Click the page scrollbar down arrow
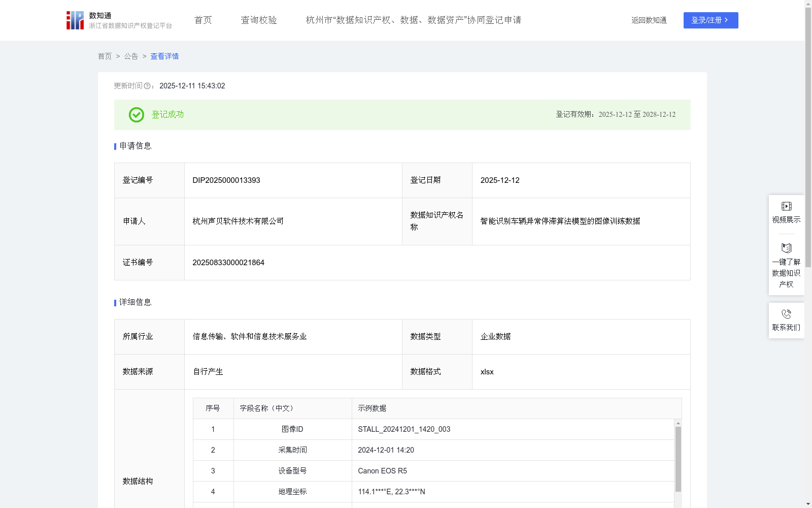Screen dimensions: 812x508 coord(808,504)
